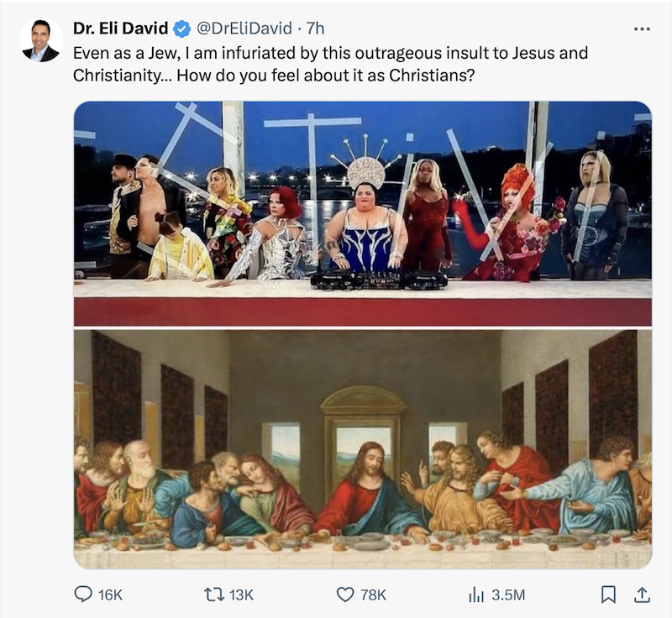Click the 13K reposts count
672x618 pixels.
click(x=241, y=594)
